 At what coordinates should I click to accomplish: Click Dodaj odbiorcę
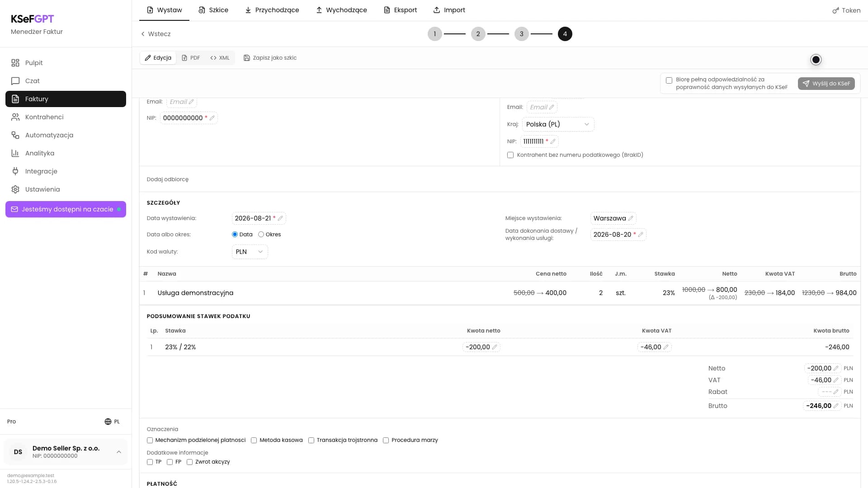167,179
